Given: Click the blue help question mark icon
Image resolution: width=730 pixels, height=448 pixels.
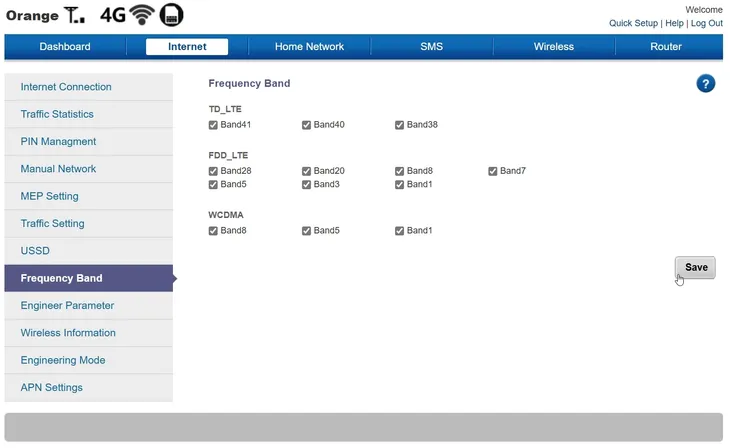Looking at the screenshot, I should pos(705,84).
